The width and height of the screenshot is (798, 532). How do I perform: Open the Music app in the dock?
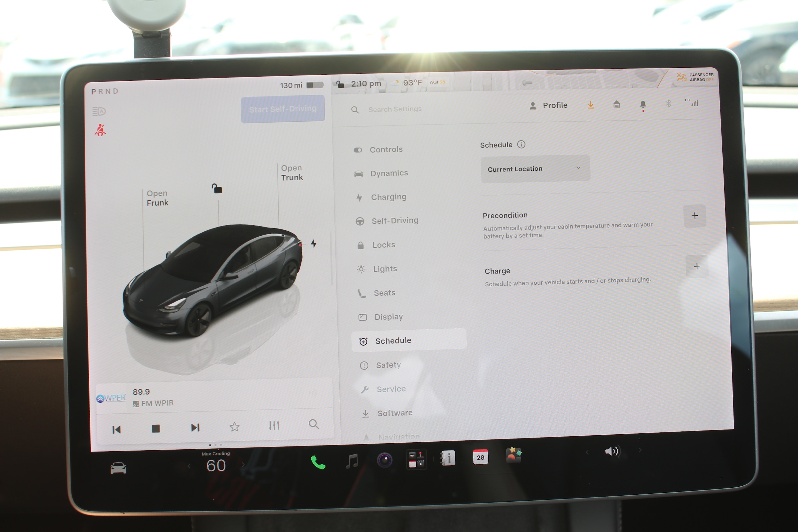352,461
